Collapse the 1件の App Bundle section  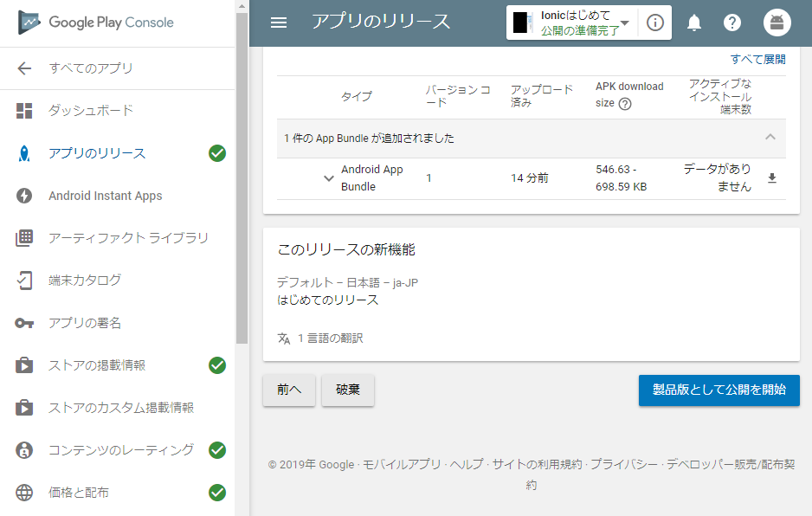point(770,137)
